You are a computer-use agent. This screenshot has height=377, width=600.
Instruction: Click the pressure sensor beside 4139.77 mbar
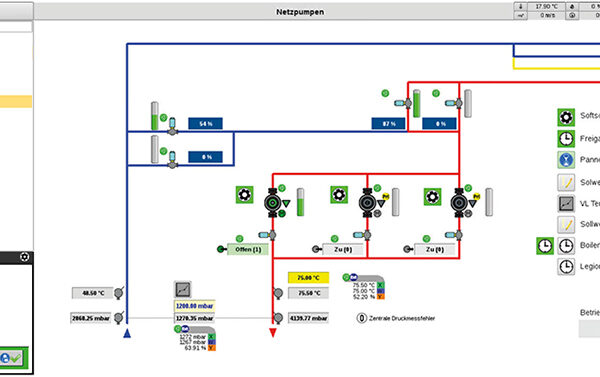pyautogui.click(x=278, y=318)
